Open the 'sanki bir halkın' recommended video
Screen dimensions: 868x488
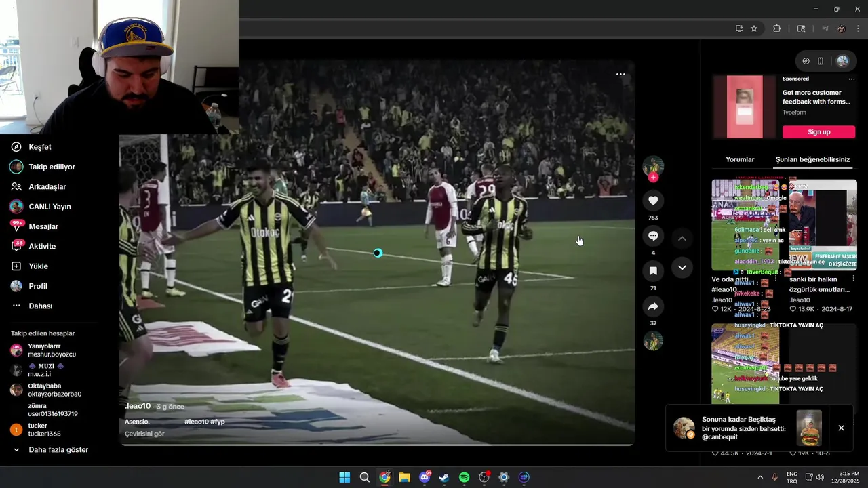pos(823,225)
